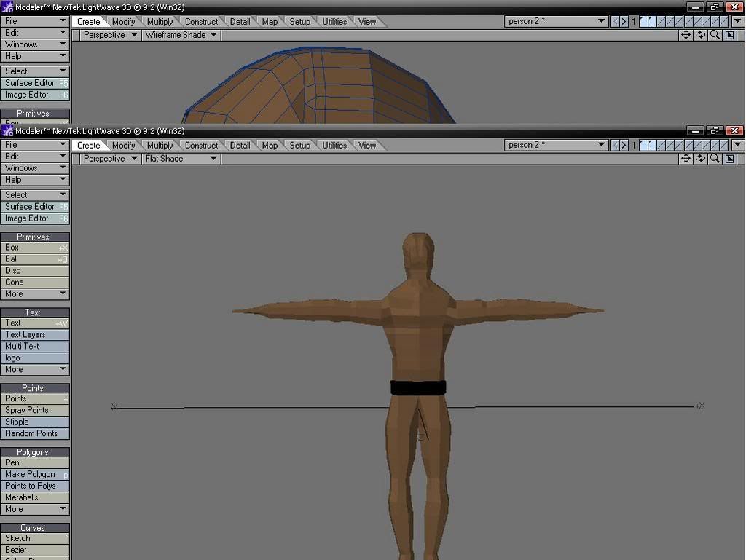Select the Box primitive tool
Image resolution: width=746 pixels, height=560 pixels.
[x=35, y=248]
